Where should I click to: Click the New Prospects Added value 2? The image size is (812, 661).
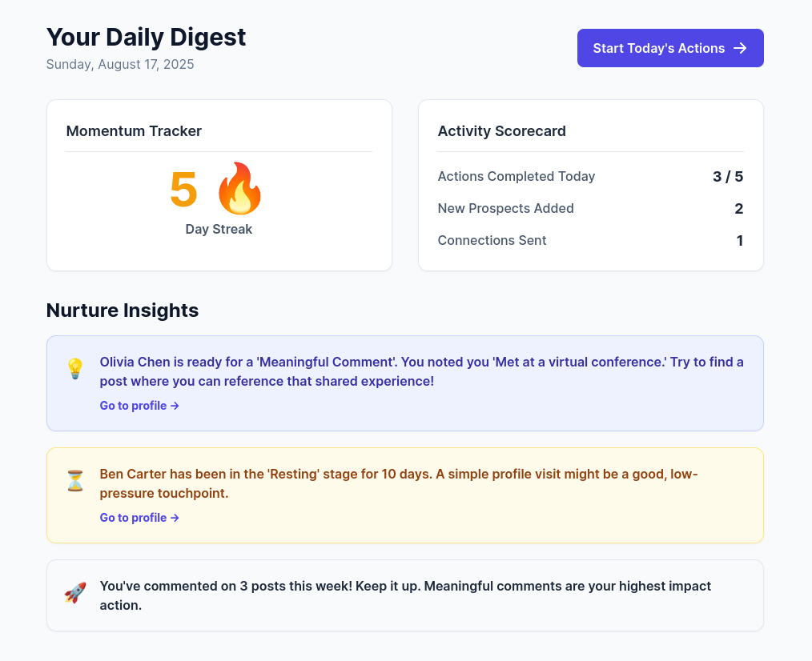click(x=739, y=209)
